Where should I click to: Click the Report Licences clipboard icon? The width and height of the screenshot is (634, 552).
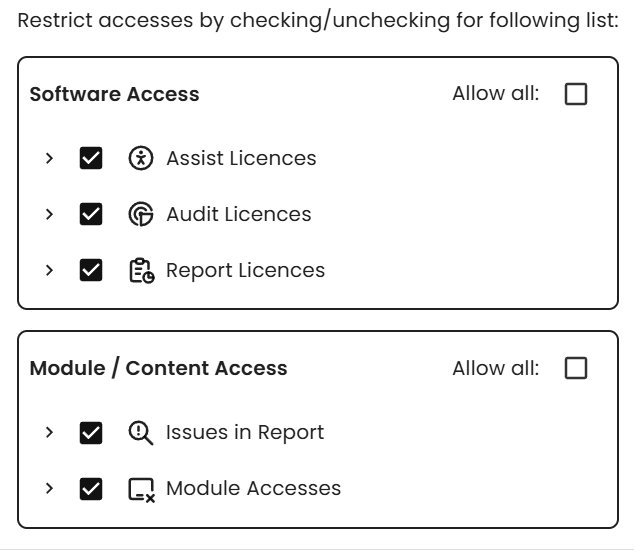pyautogui.click(x=142, y=270)
